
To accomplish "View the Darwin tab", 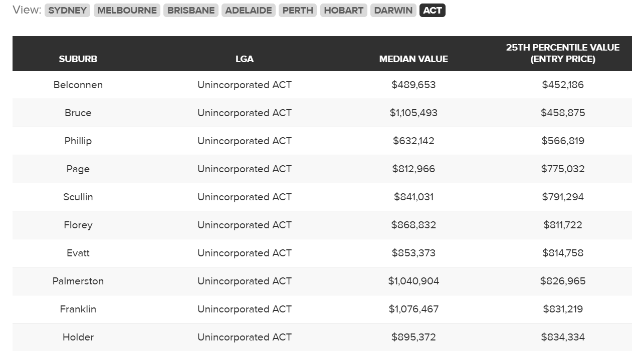I will click(393, 11).
